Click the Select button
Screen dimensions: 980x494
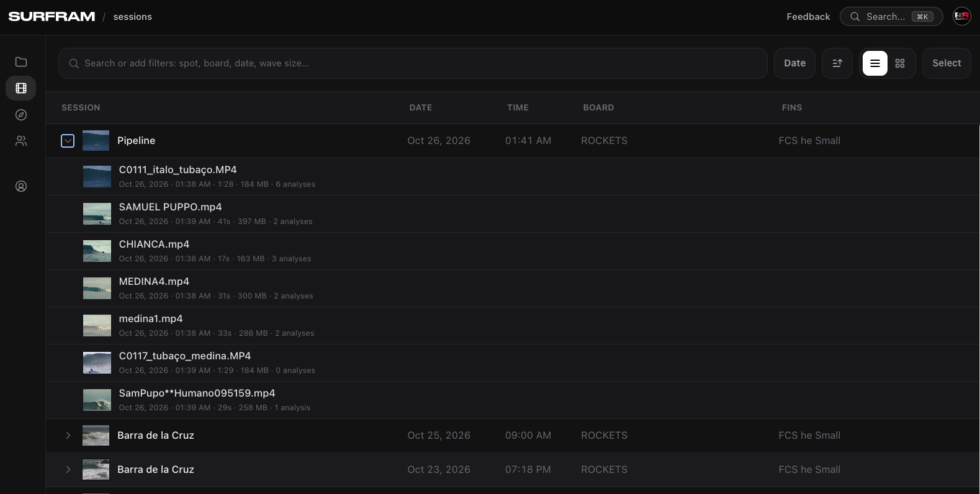click(x=946, y=63)
